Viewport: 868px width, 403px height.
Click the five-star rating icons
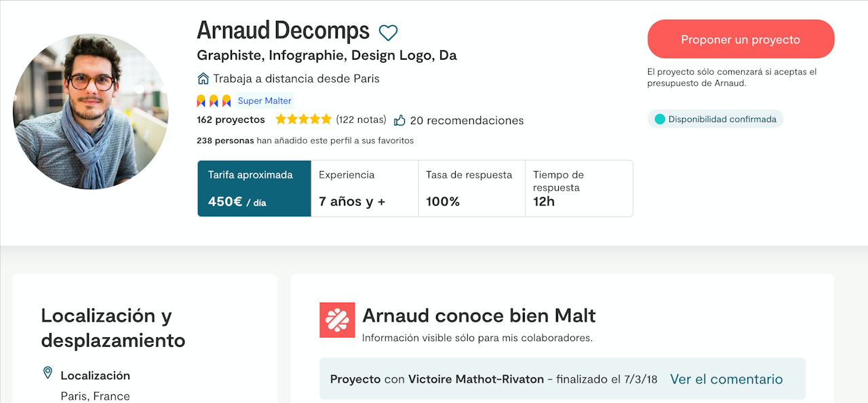pos(303,119)
